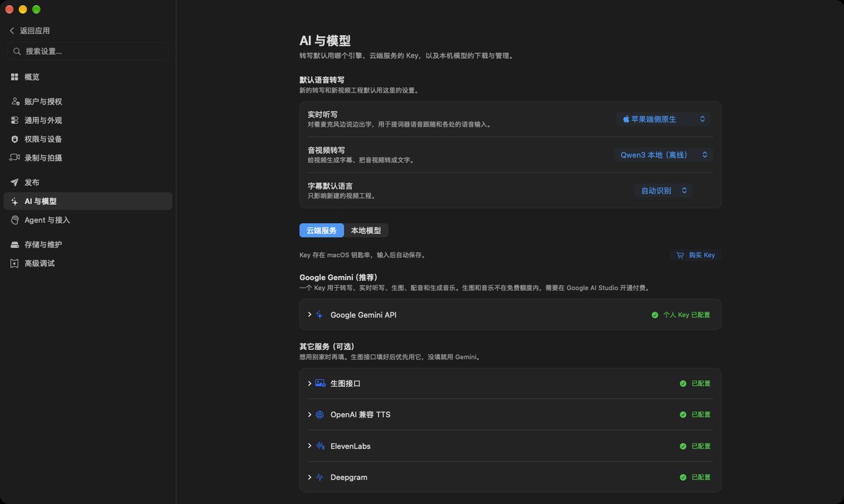Open the 音视频转写 Qwen3 dropdown
The height and width of the screenshot is (504, 844).
point(663,155)
